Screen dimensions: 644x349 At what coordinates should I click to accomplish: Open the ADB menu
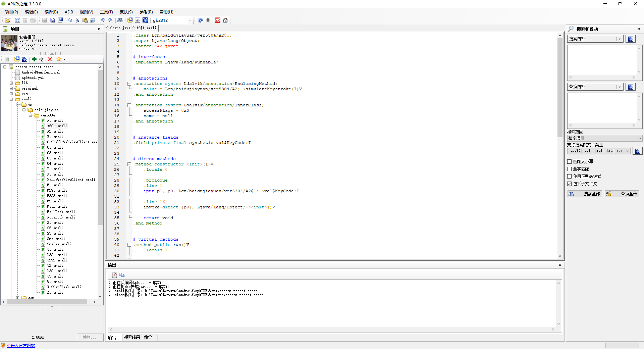(x=69, y=12)
